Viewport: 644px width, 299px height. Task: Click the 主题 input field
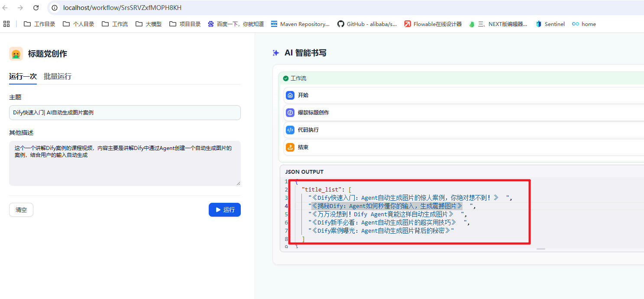click(x=125, y=113)
